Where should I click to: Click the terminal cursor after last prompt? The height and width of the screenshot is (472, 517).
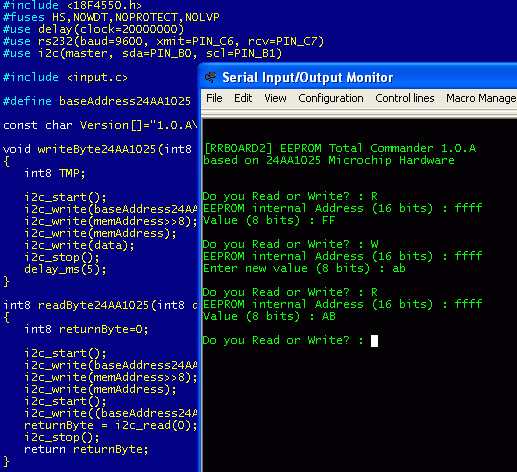tap(374, 341)
